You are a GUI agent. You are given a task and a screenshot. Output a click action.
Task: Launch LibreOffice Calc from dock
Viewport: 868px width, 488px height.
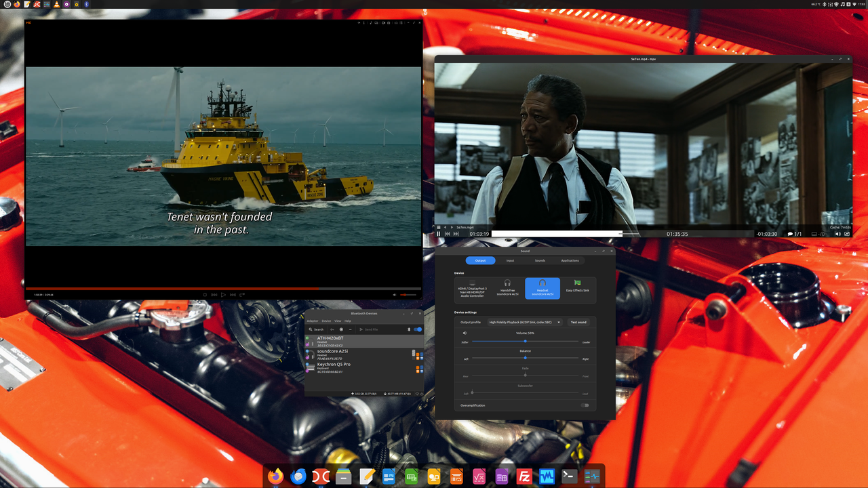point(411,476)
